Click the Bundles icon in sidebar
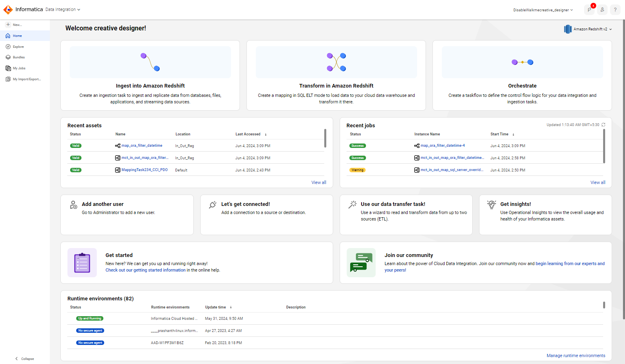 pyautogui.click(x=8, y=57)
